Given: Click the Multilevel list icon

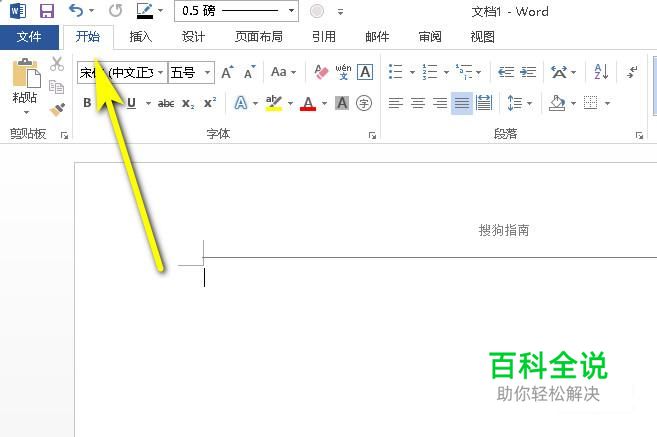Looking at the screenshot, I should tap(464, 72).
